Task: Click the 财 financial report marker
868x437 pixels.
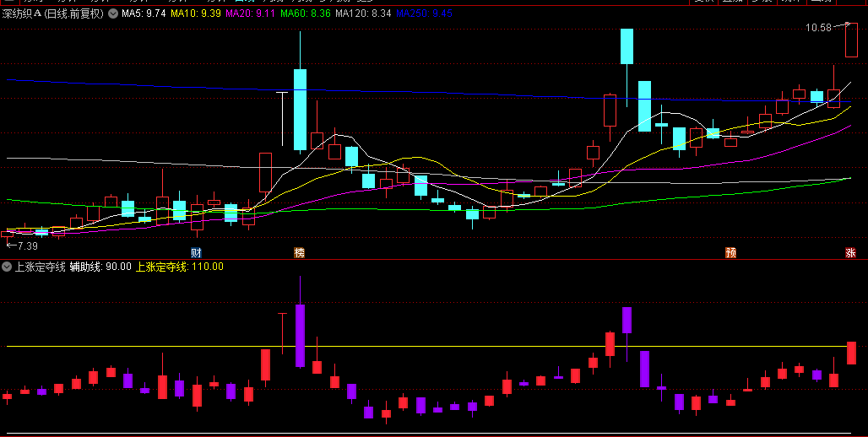Action: click(x=196, y=253)
